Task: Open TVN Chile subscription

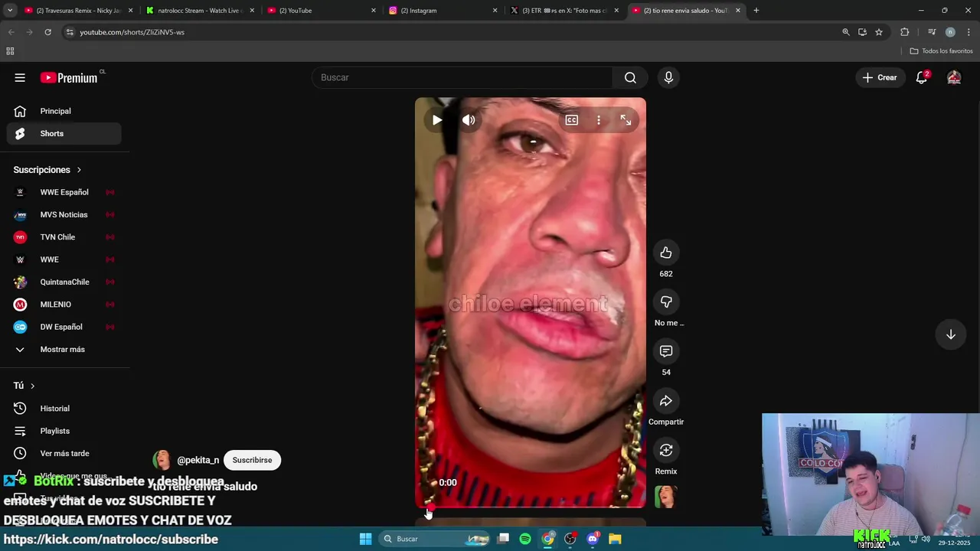Action: pos(64,237)
